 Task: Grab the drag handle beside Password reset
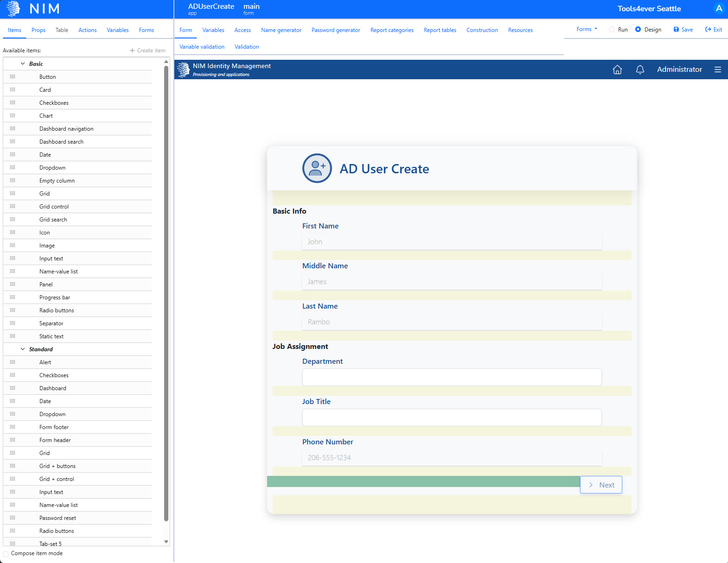(x=13, y=518)
